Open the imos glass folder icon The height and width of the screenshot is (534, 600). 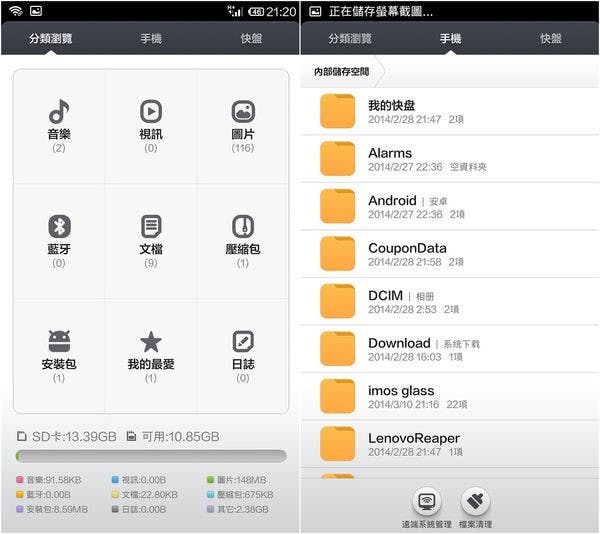click(338, 396)
